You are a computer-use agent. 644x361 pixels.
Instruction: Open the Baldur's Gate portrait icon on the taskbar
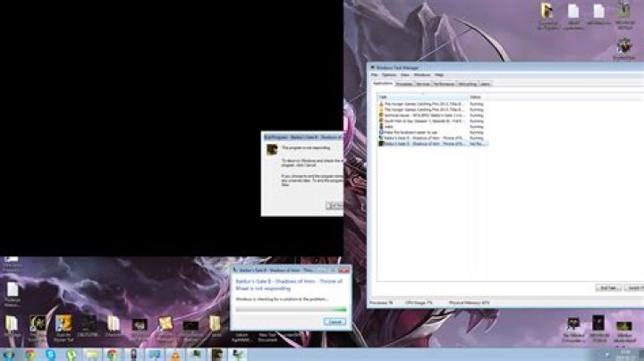pos(216,355)
